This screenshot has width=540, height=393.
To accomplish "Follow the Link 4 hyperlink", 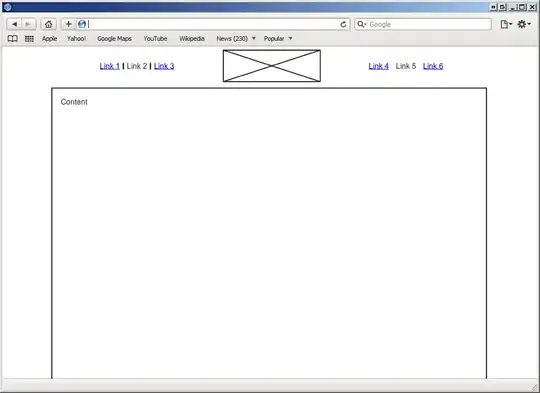I will tap(378, 66).
